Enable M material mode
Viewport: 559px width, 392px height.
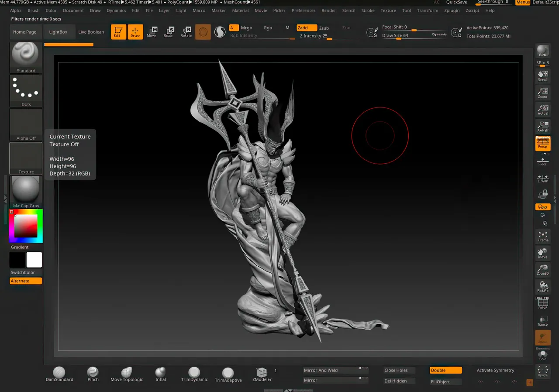[287, 28]
